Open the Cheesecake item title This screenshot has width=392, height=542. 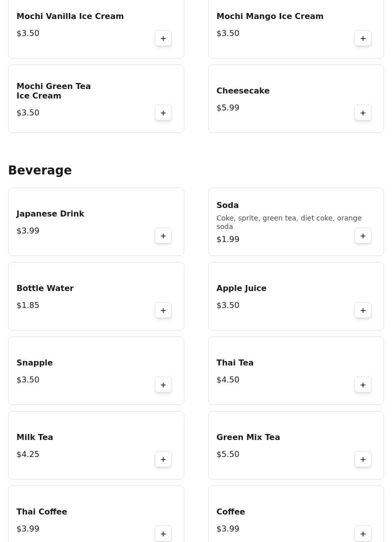tap(243, 90)
